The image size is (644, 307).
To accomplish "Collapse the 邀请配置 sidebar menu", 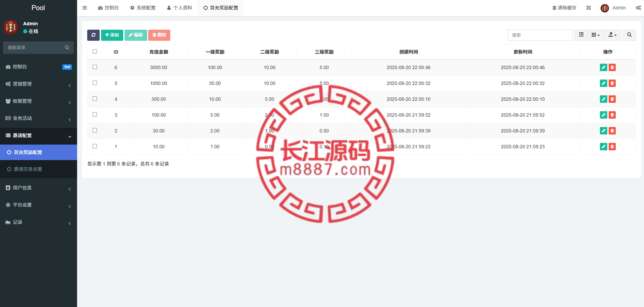I will coord(38,135).
